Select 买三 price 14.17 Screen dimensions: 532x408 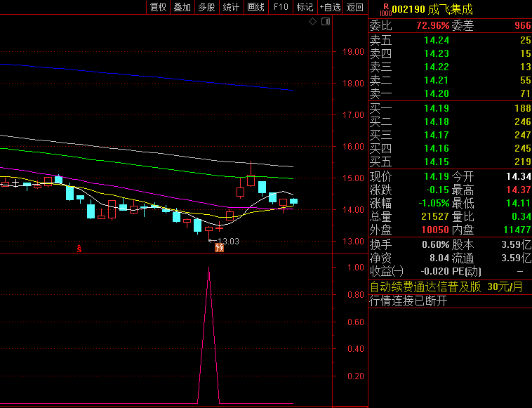(437, 135)
